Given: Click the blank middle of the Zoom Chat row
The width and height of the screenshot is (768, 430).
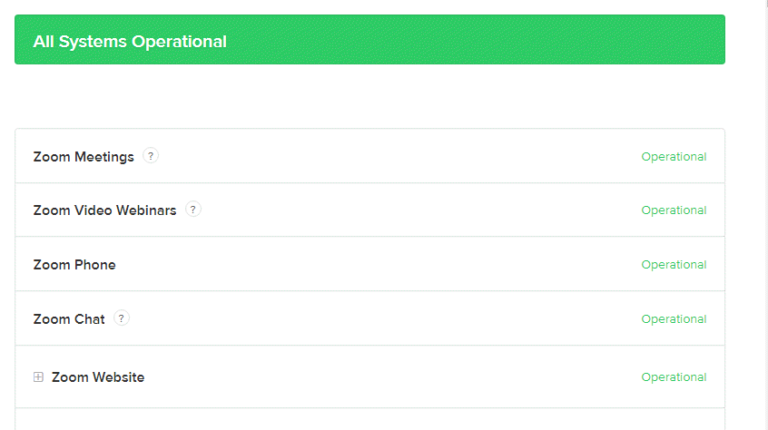Looking at the screenshot, I should [x=380, y=319].
